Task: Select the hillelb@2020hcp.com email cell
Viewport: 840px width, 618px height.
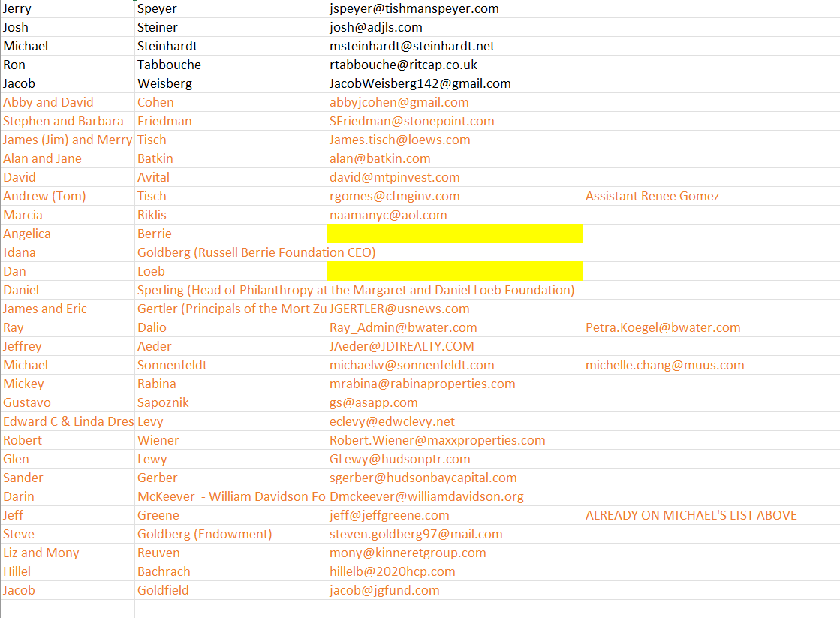Action: pyautogui.click(x=392, y=571)
